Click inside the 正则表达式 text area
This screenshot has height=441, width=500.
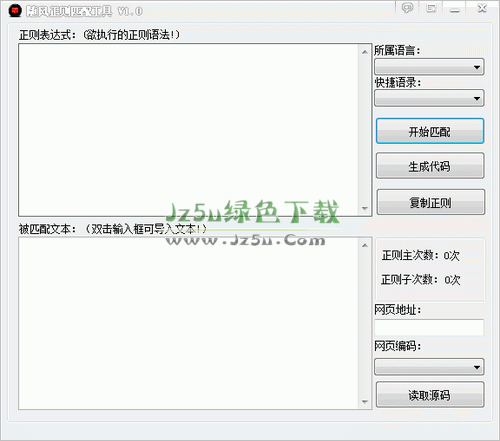click(188, 130)
